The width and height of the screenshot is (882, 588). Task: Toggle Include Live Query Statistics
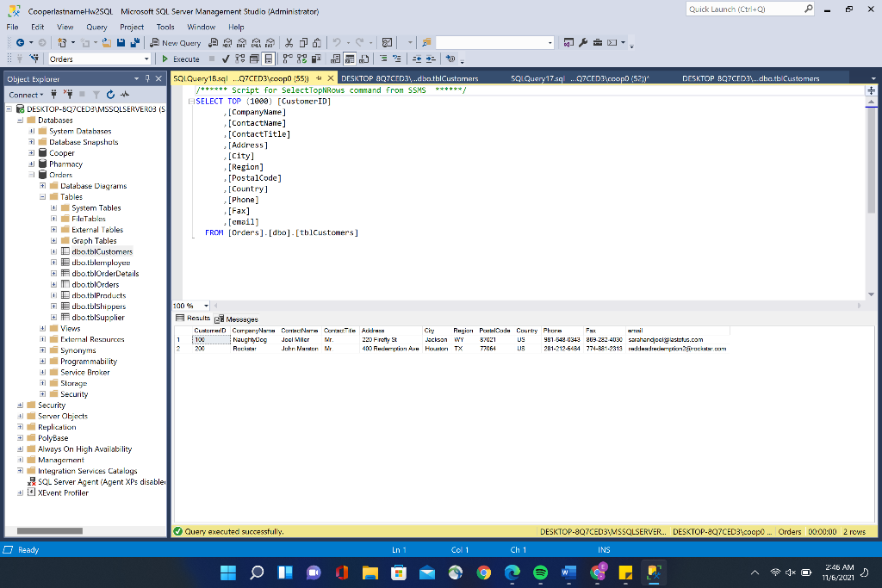(302, 59)
